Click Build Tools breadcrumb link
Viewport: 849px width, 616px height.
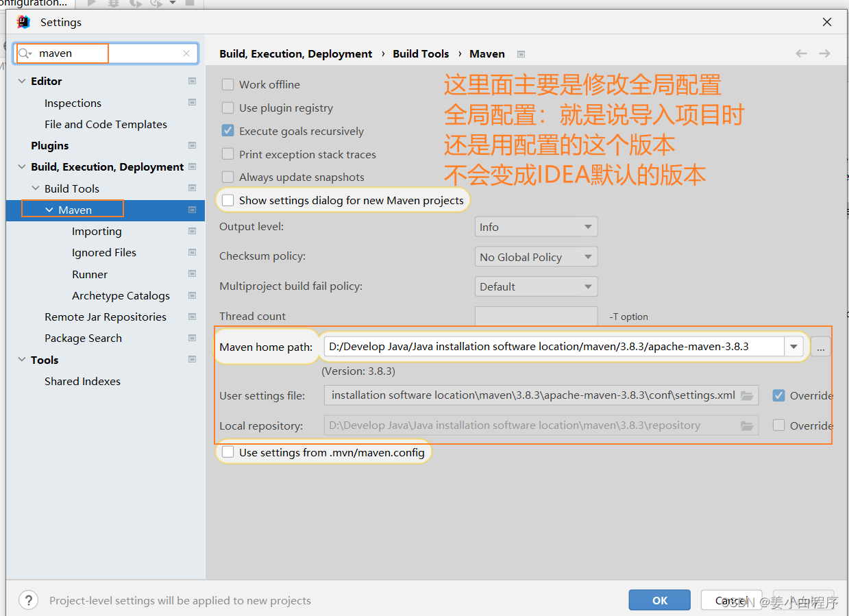[421, 53]
